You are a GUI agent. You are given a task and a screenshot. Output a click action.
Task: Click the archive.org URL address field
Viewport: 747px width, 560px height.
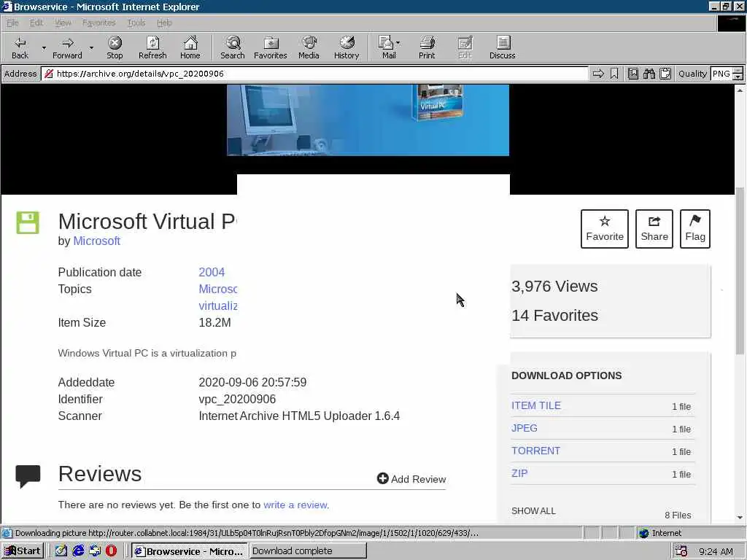[315, 74]
